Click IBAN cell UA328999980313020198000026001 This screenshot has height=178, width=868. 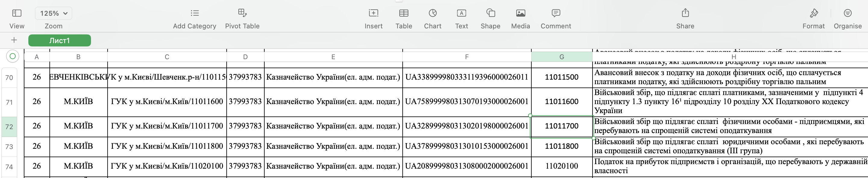(467, 126)
